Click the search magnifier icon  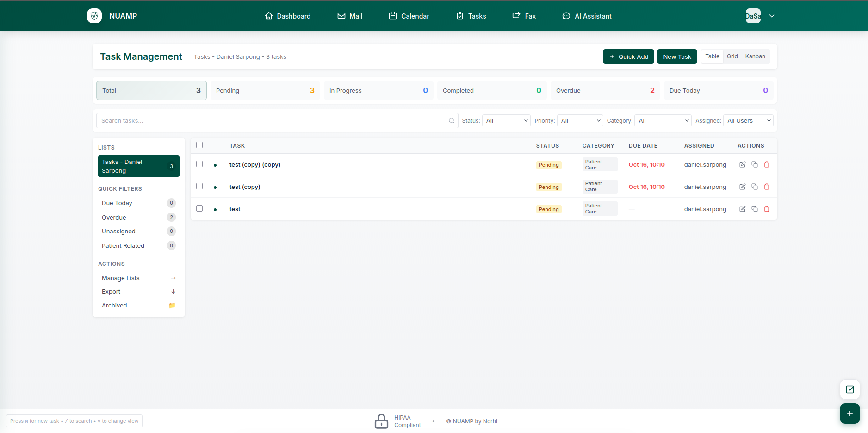tap(452, 120)
